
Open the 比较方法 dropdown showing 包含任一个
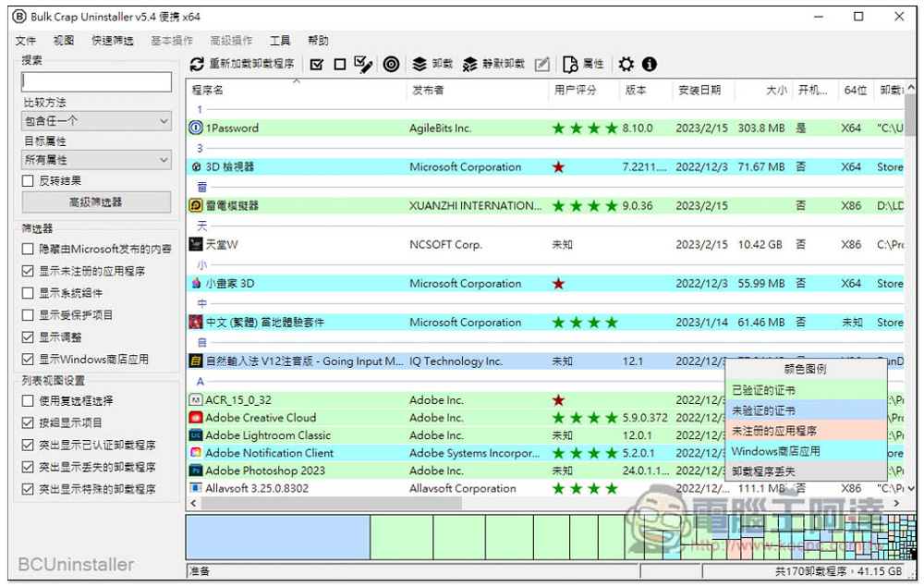click(x=97, y=121)
